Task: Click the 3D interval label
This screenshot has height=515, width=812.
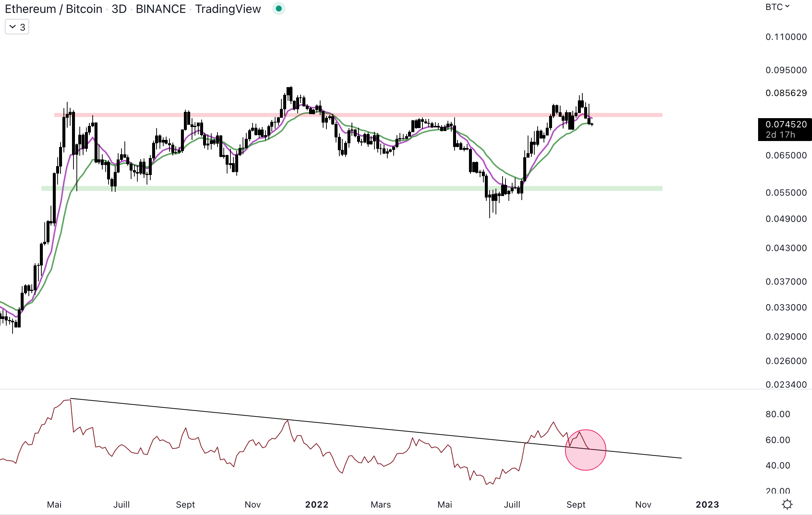Action: click(x=119, y=9)
